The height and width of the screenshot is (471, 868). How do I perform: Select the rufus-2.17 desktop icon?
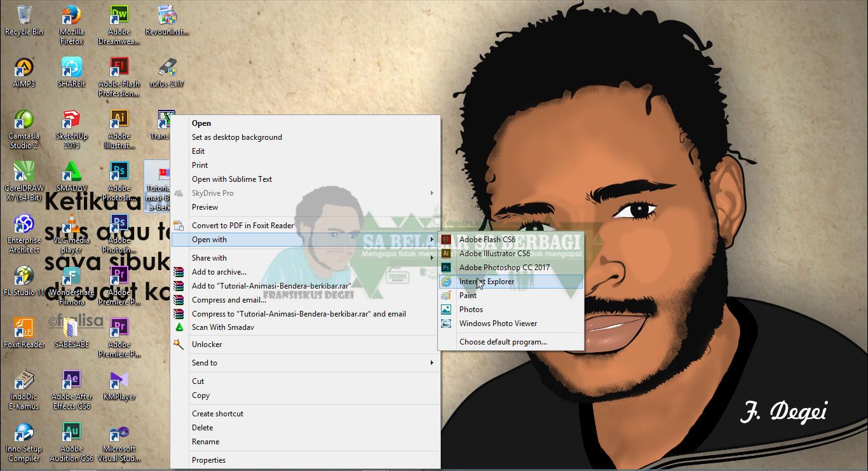(166, 72)
